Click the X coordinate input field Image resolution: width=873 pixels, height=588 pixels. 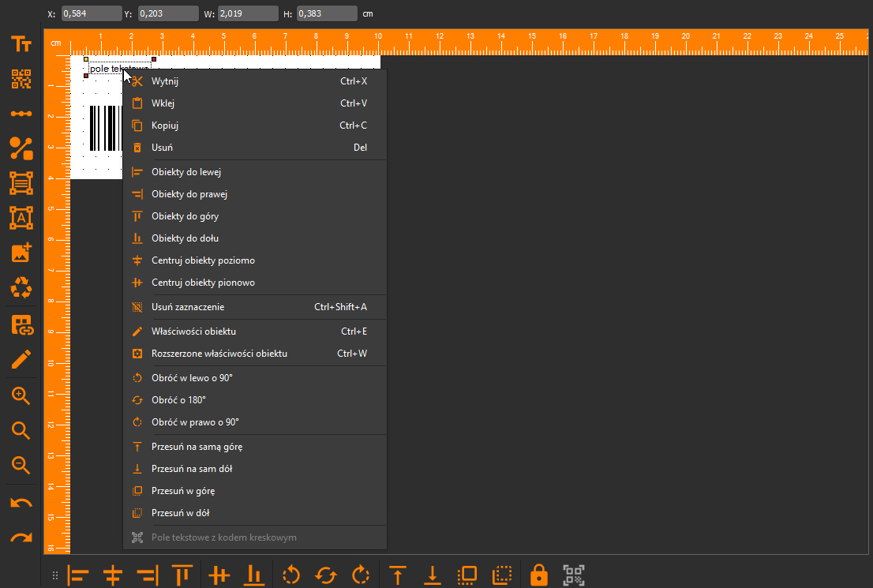pos(92,13)
